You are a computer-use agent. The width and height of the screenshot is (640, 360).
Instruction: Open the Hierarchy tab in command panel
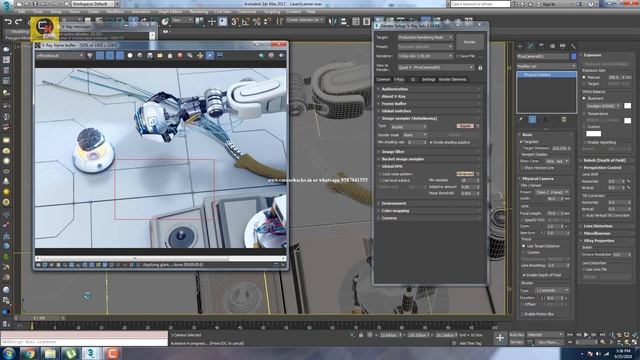tap(541, 46)
